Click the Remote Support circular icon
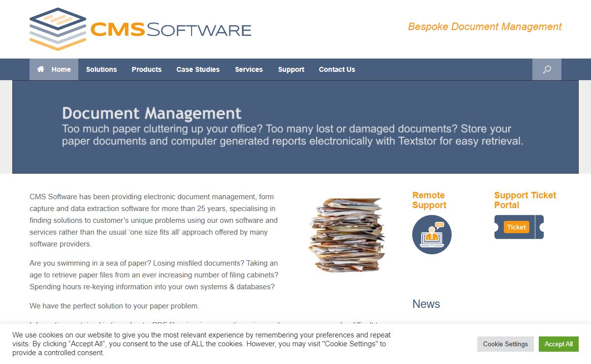 (432, 235)
